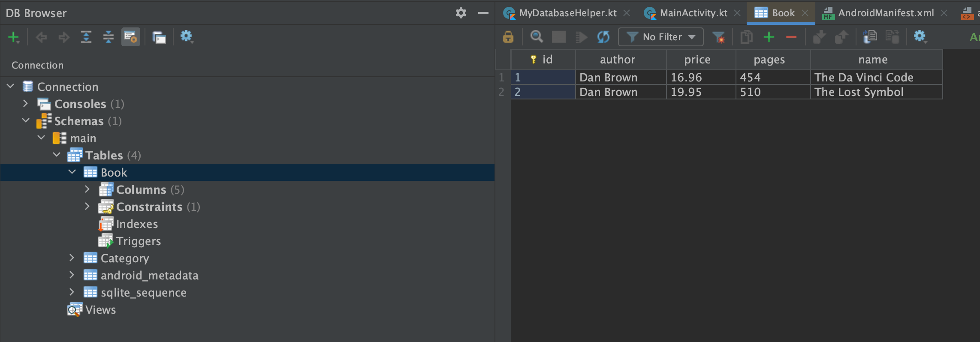The height and width of the screenshot is (342, 980).
Task: Select author cell in row with price 19.95
Action: pyautogui.click(x=621, y=92)
